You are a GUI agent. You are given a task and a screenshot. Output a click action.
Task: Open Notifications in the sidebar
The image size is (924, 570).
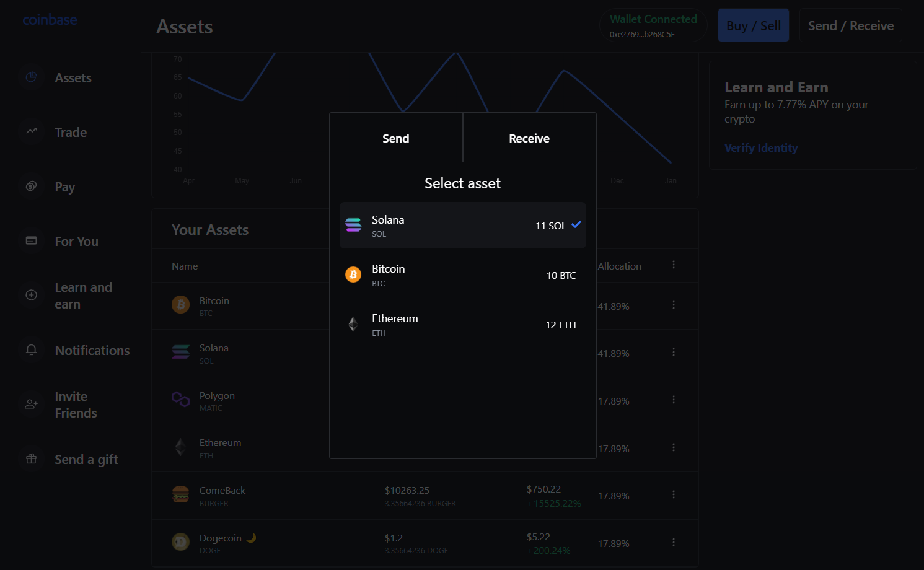point(92,350)
